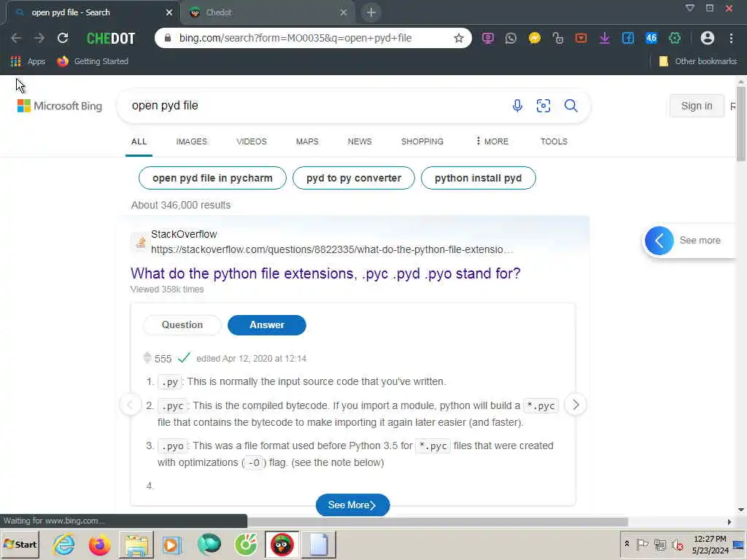Screen dimensions: 747x560
Task: Expand the answer with See More
Action: click(x=352, y=505)
